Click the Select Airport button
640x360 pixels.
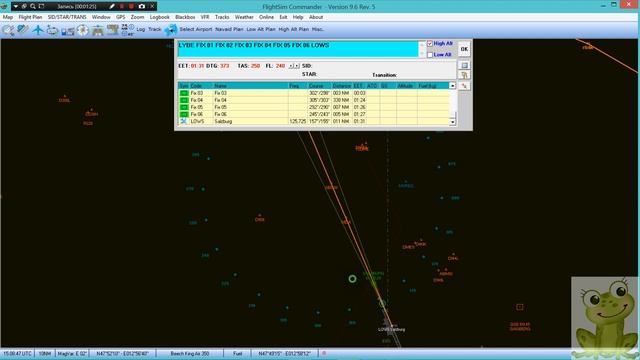[196, 29]
